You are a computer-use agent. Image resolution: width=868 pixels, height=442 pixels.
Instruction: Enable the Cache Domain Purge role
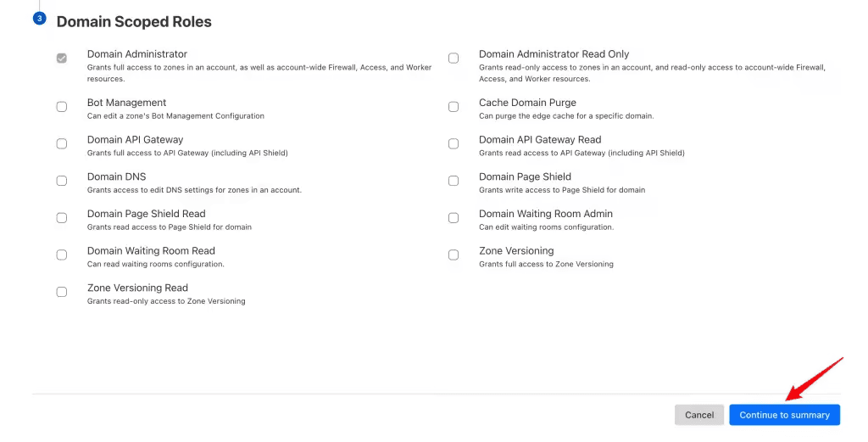[x=453, y=107]
